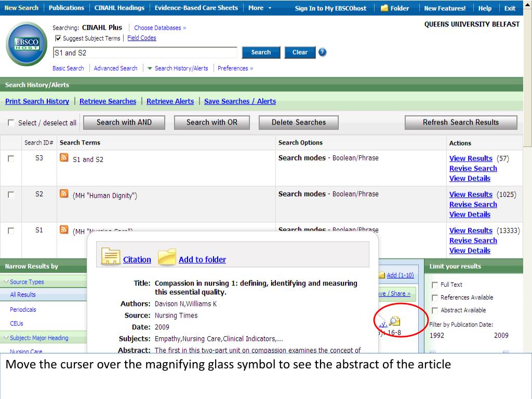Filter by CEUs source type
The height and width of the screenshot is (399, 532).
pyautogui.click(x=17, y=323)
